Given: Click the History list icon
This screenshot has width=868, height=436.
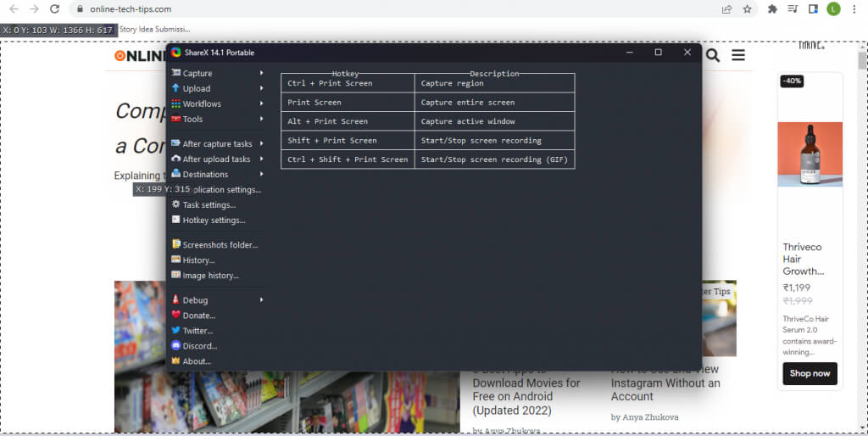Looking at the screenshot, I should click(x=176, y=260).
